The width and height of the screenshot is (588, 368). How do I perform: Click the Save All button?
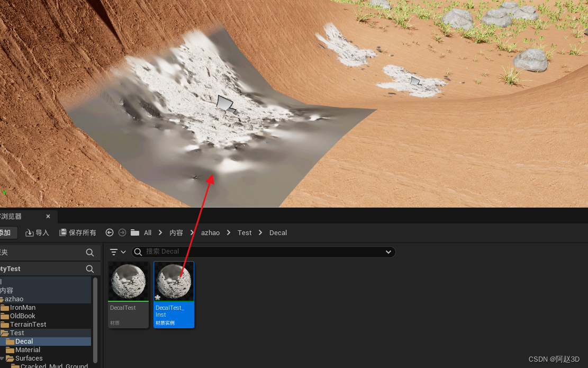78,232
